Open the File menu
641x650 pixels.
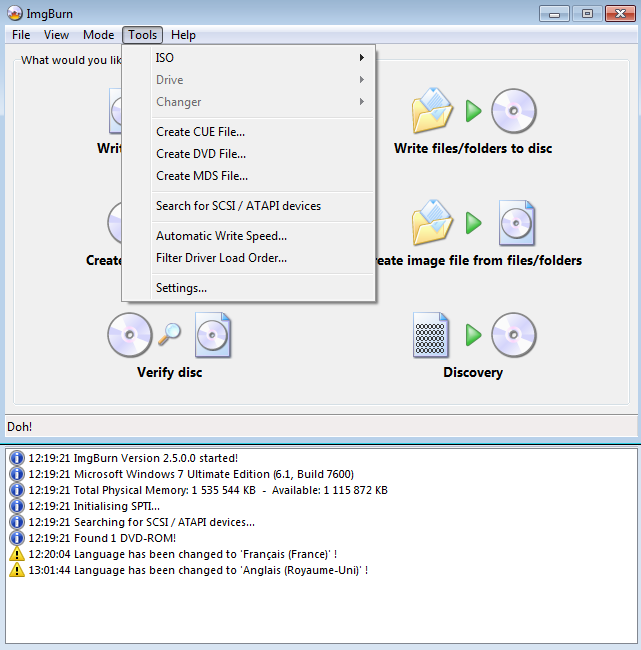click(x=21, y=35)
